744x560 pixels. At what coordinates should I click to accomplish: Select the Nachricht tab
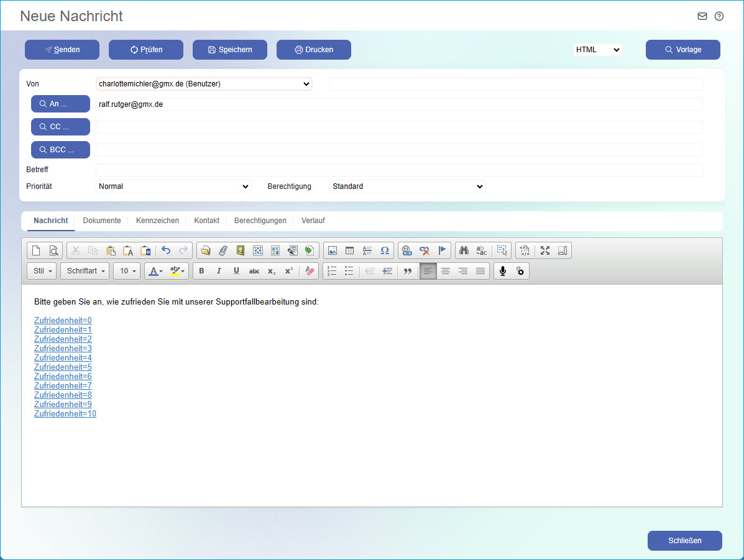pyautogui.click(x=51, y=221)
